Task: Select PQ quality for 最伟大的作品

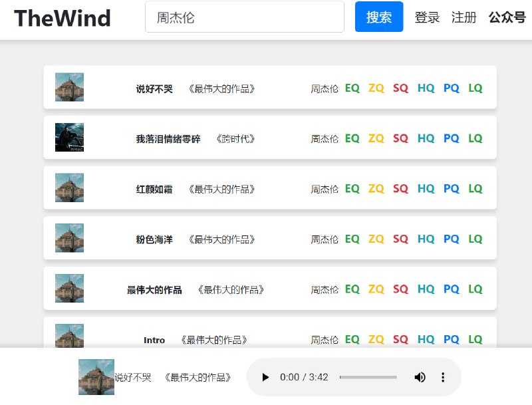Action: coord(451,289)
